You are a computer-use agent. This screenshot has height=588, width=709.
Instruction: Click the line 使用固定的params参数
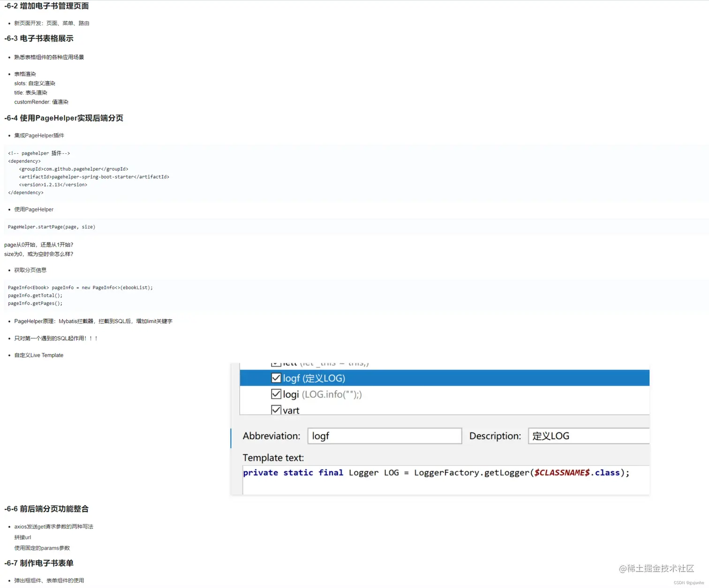tap(42, 548)
